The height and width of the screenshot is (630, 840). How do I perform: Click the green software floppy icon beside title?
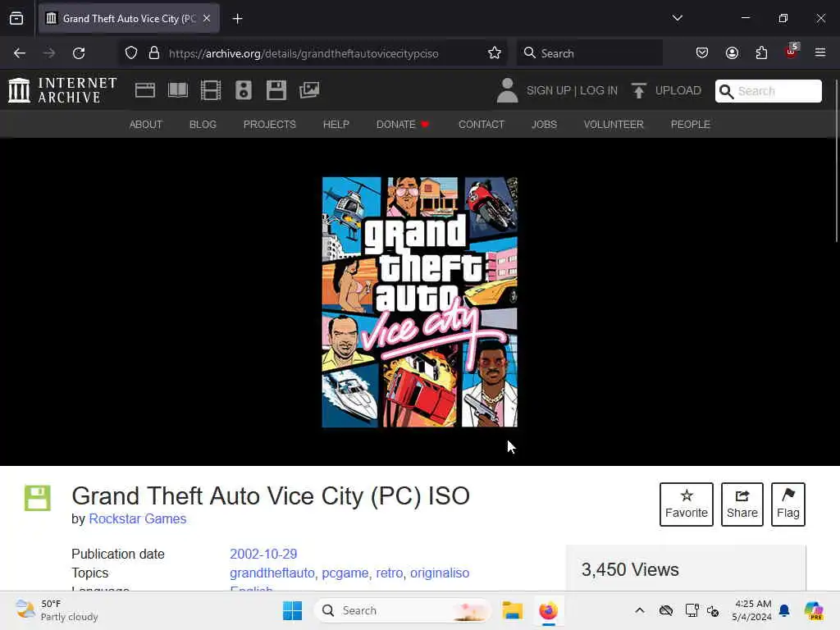click(x=38, y=498)
